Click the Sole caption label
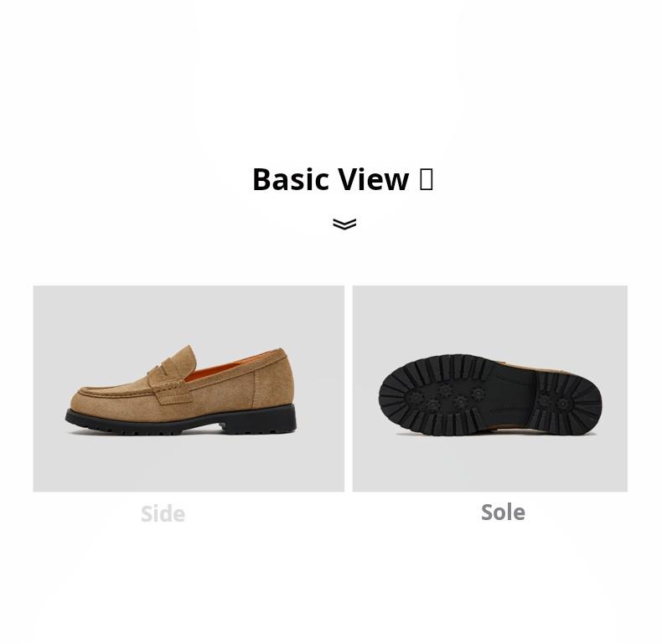The width and height of the screenshot is (662, 644). coord(504,512)
